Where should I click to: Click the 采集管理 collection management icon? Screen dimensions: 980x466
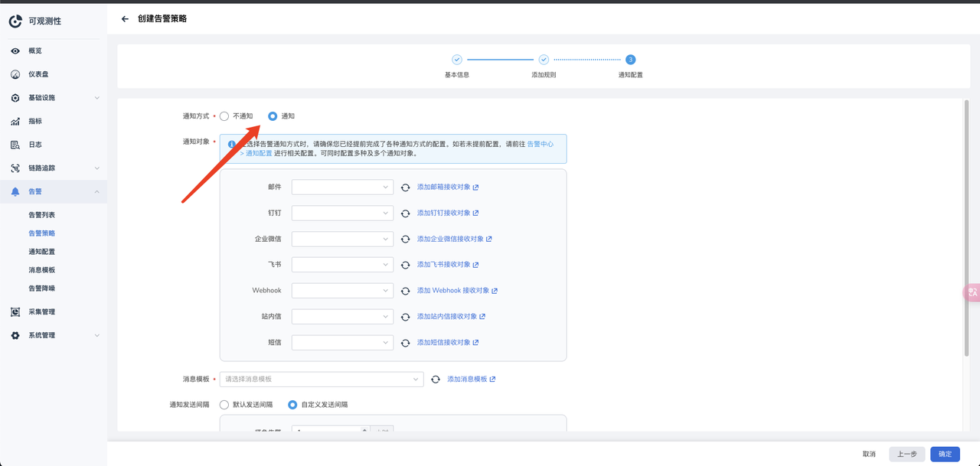tap(15, 311)
